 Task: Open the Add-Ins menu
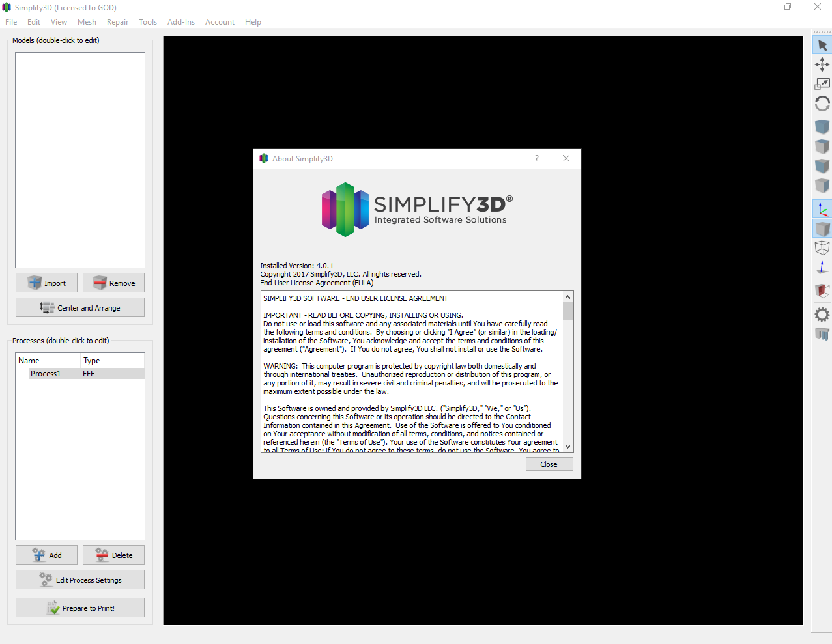coord(180,22)
